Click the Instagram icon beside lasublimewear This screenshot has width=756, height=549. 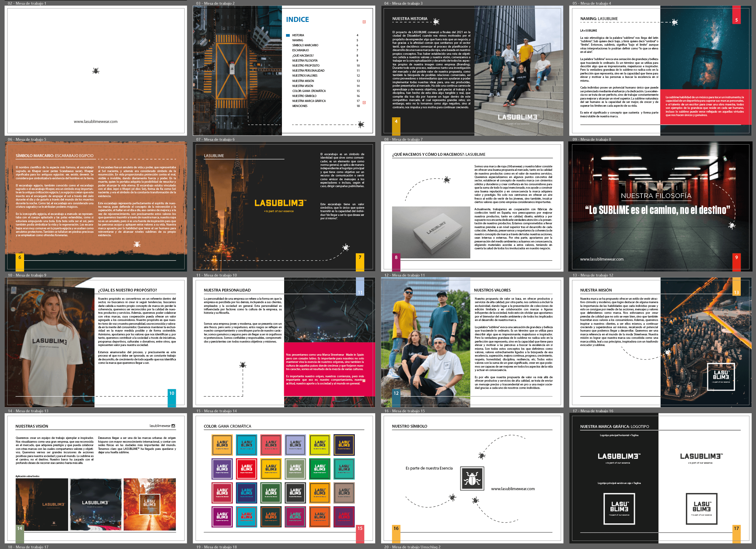point(173,426)
